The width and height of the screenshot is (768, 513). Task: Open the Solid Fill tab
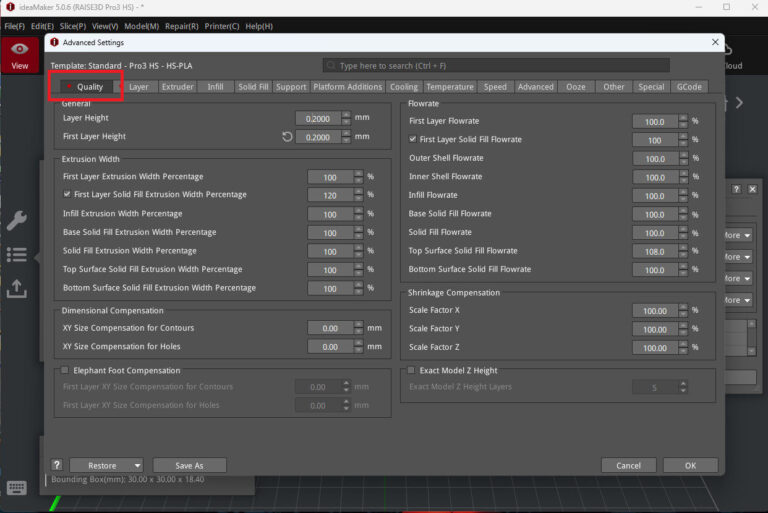(x=253, y=87)
